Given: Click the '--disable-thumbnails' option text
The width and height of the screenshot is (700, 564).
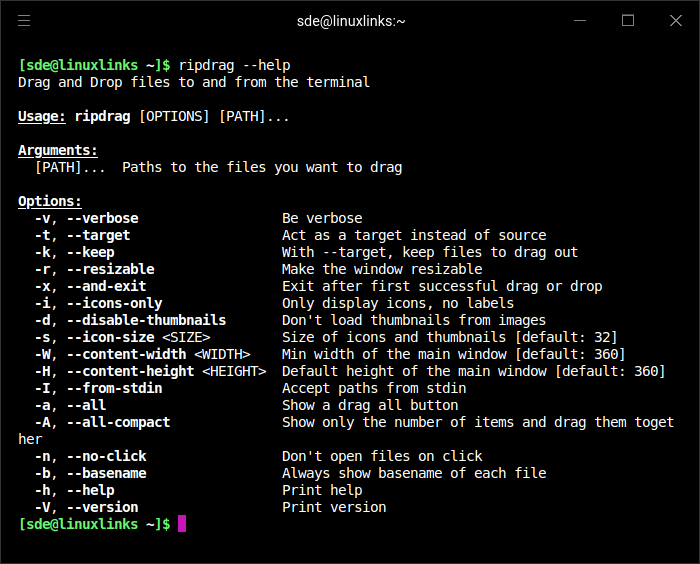Looking at the screenshot, I should coord(146,320).
